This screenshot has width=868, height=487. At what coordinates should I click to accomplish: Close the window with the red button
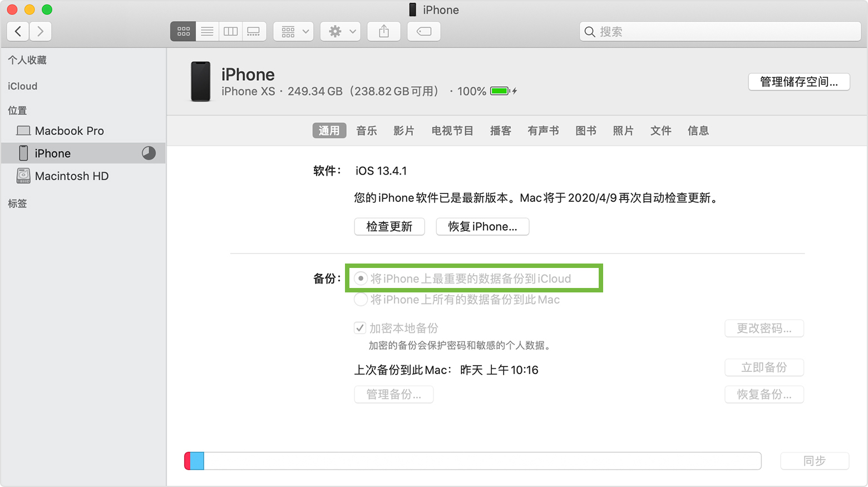(x=12, y=9)
